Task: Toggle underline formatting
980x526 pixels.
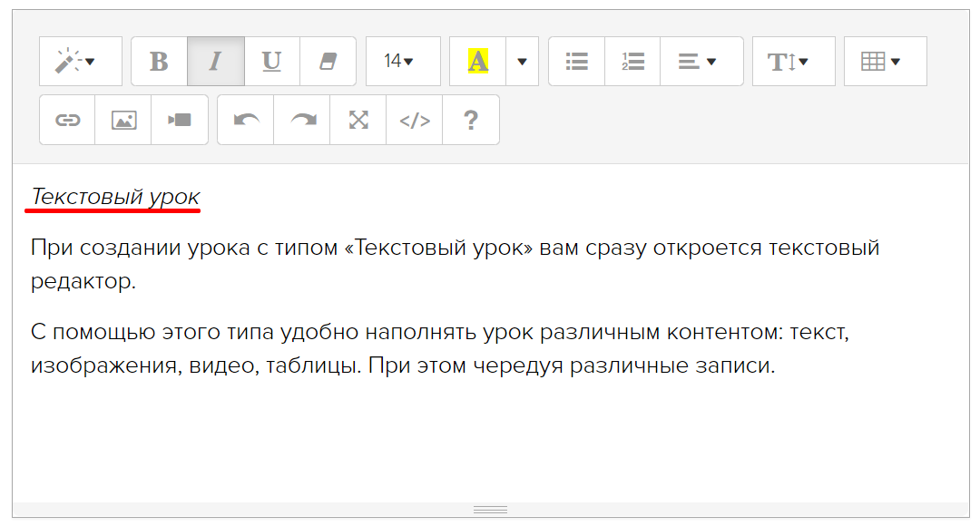Action: [271, 62]
